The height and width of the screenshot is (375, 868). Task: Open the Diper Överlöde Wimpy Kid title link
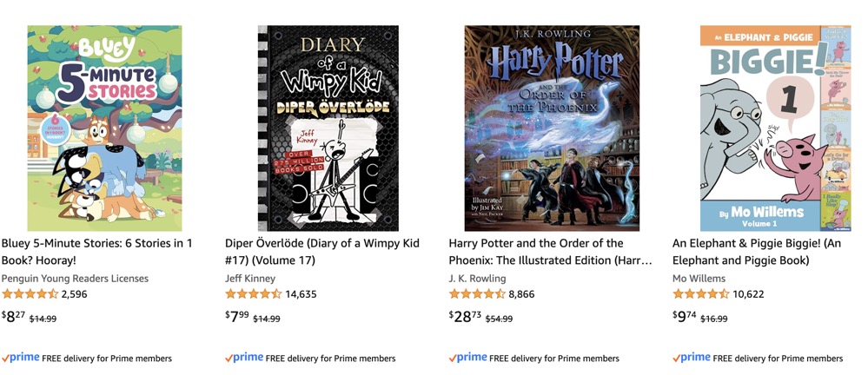(321, 252)
